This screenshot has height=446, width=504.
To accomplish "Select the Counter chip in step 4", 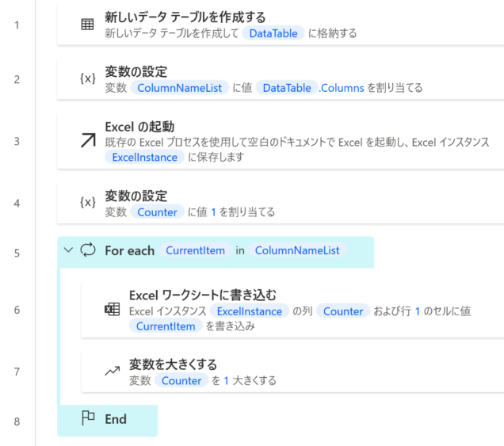I will tap(157, 212).
